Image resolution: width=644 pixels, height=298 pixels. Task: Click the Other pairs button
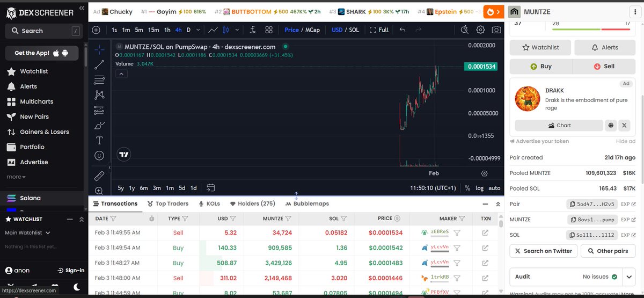coord(608,251)
